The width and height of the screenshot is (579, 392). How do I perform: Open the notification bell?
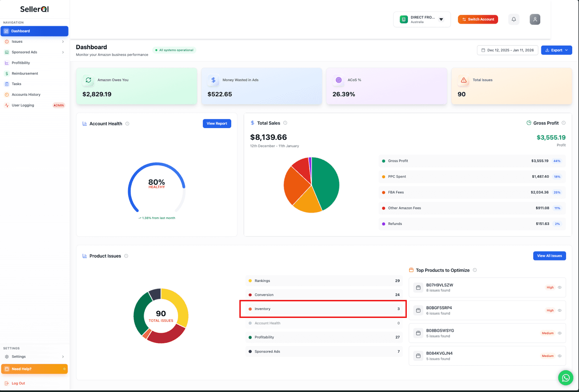514,19
